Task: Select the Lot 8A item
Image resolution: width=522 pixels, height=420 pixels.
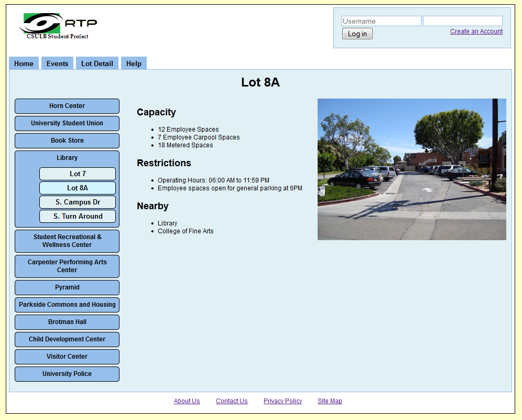Action: pyautogui.click(x=78, y=188)
